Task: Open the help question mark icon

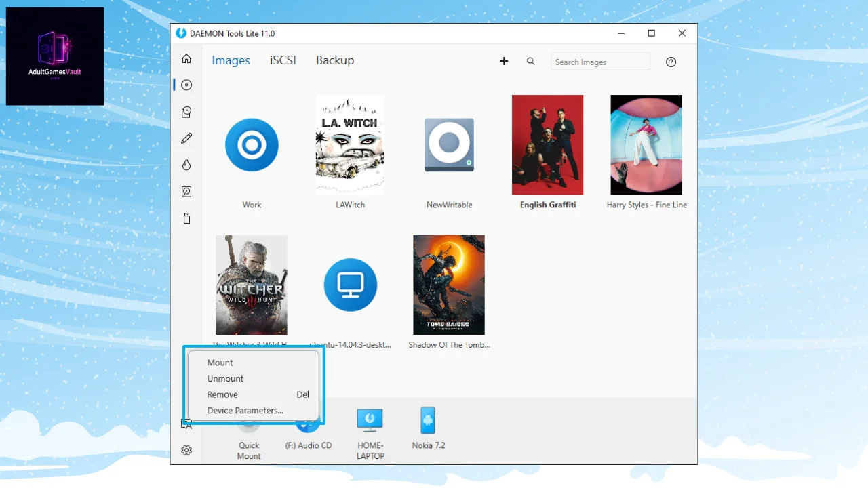Action: [x=671, y=62]
